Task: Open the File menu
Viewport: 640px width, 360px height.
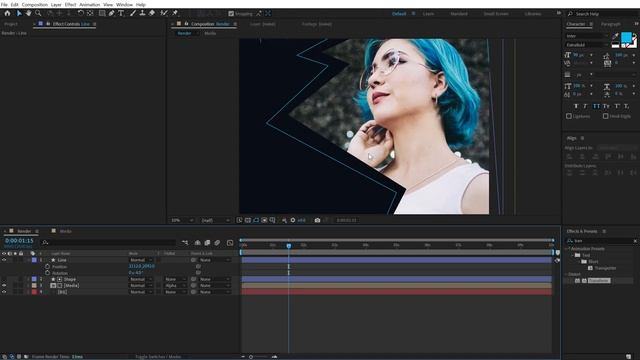Action: coord(4,4)
